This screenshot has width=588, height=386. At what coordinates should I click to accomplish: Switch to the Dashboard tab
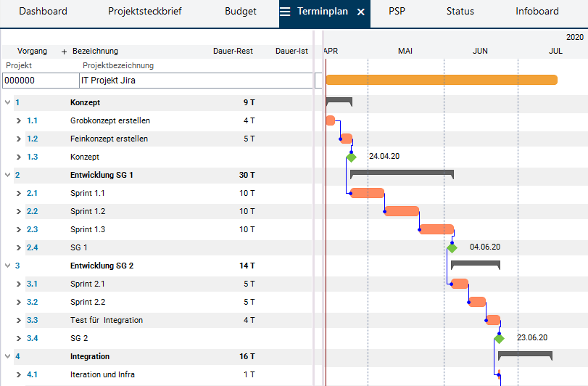[x=43, y=12]
